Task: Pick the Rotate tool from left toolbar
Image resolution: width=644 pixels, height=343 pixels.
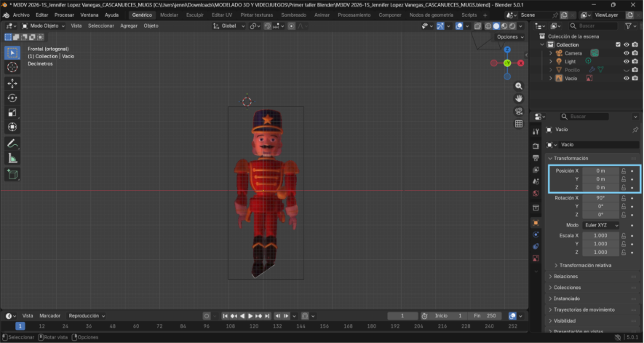Action: (12, 98)
